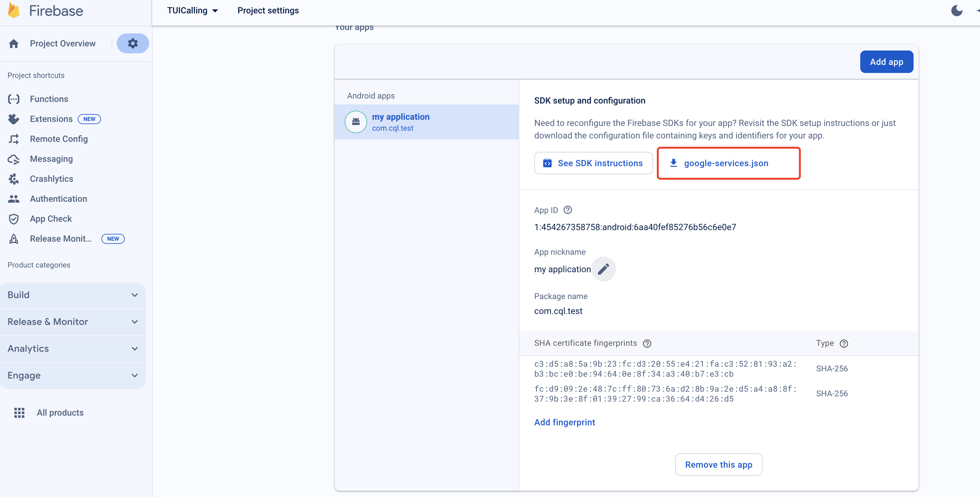Open the TUICalling project dropdown

(x=192, y=11)
